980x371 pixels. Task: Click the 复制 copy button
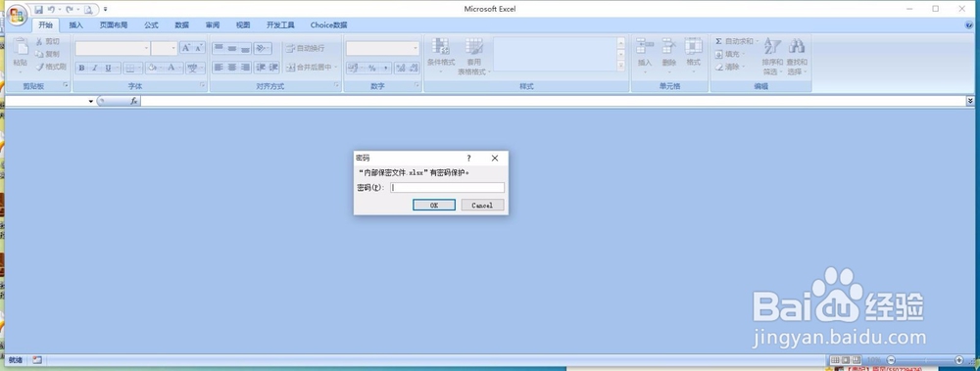tap(47, 54)
